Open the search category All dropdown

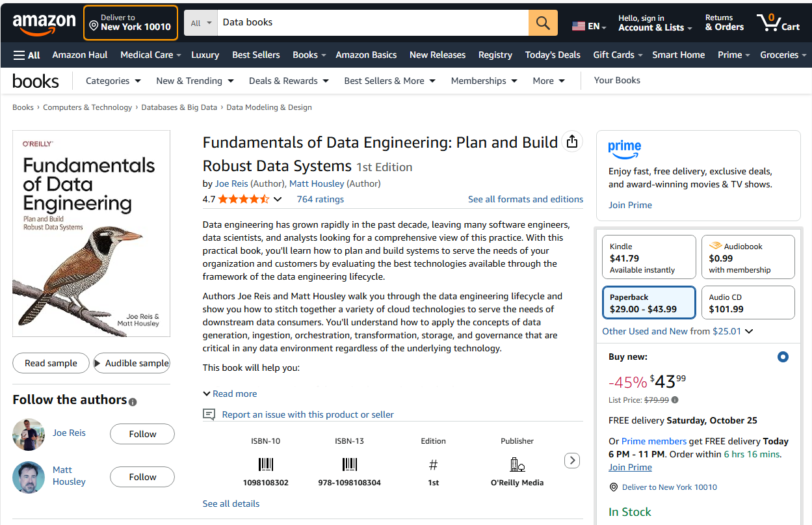pyautogui.click(x=201, y=23)
